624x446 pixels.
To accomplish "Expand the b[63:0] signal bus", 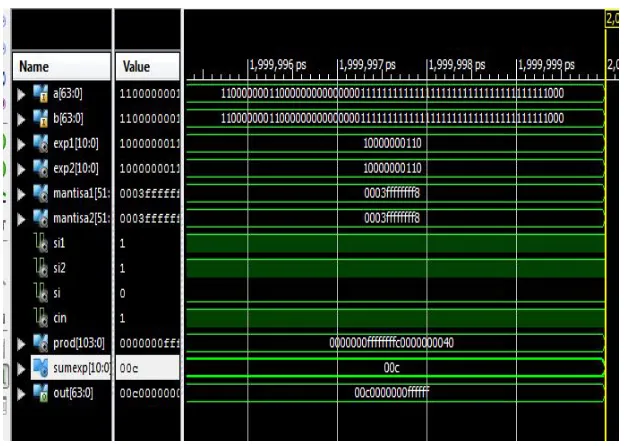I will pyautogui.click(x=21, y=119).
